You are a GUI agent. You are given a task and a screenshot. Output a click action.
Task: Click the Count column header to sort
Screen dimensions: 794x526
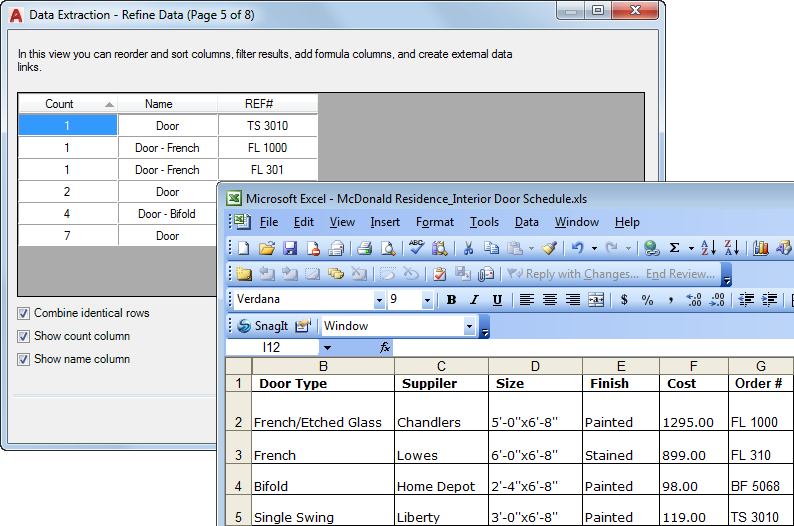click(68, 104)
